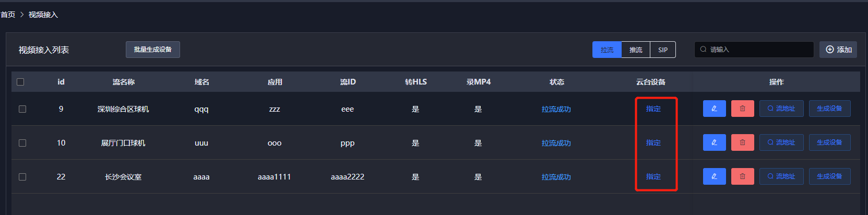Click edit pencil icon for 长沙会议室 row
This screenshot has width=868, height=215.
pos(714,176)
